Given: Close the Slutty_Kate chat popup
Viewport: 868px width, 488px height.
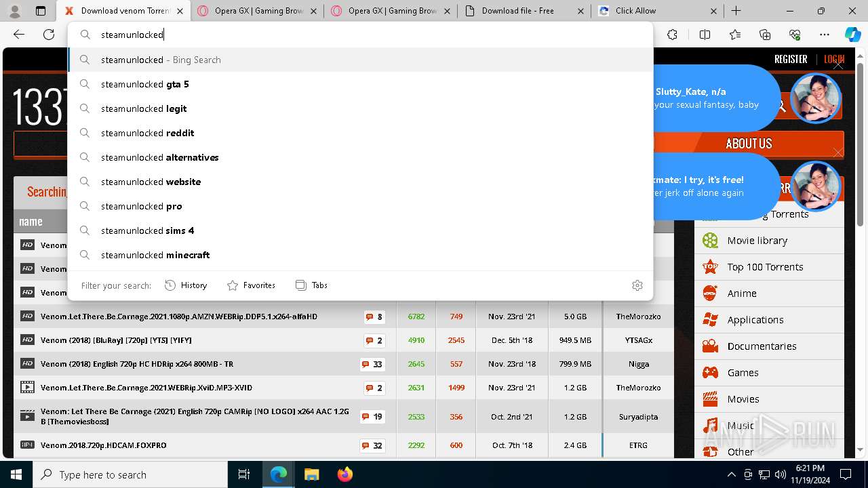Looking at the screenshot, I should pos(838,65).
